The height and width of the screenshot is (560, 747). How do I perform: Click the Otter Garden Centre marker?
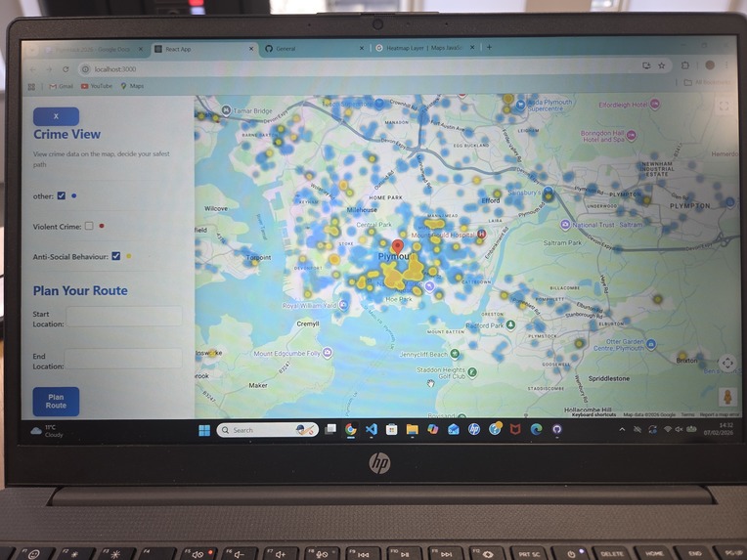[651, 344]
